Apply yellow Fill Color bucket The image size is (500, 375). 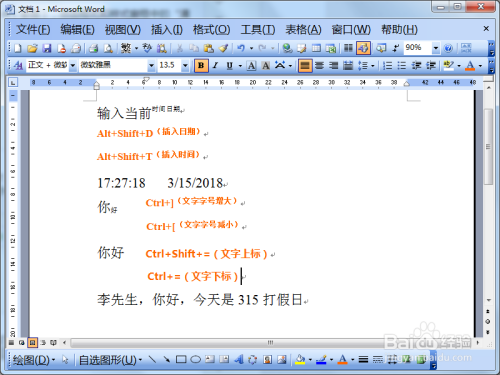pos(300,359)
